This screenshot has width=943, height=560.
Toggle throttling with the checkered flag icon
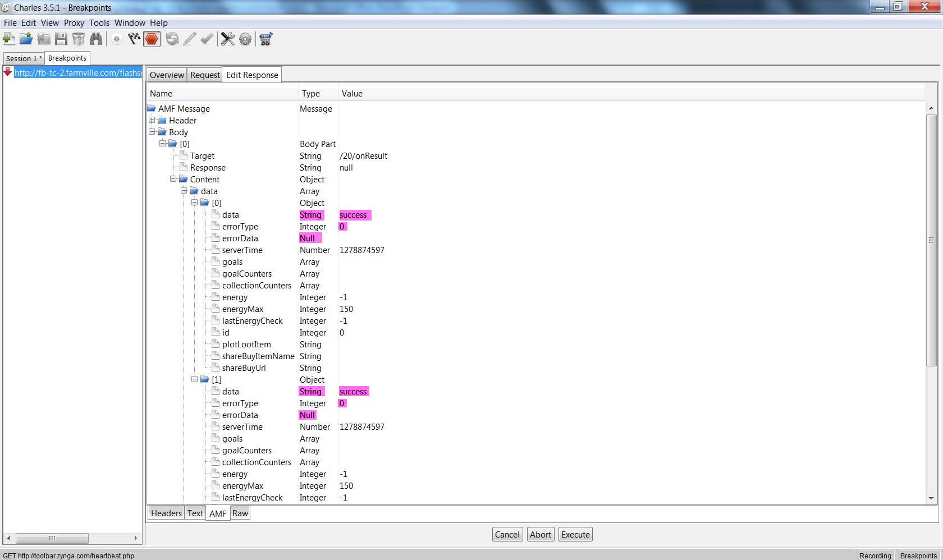pos(134,39)
